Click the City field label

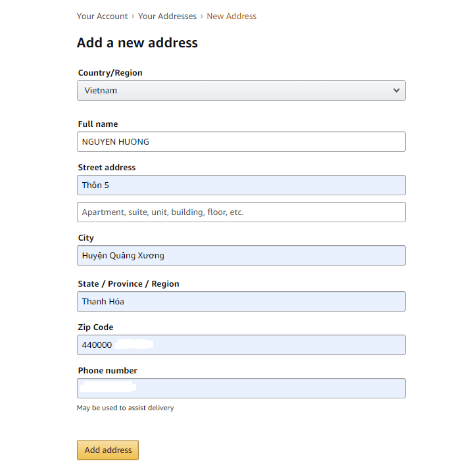86,238
